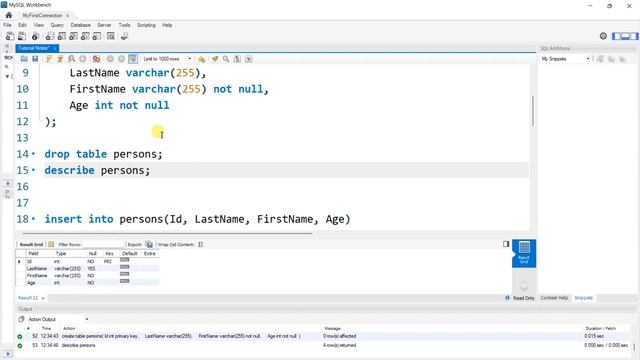Open the File menu

pos(7,25)
